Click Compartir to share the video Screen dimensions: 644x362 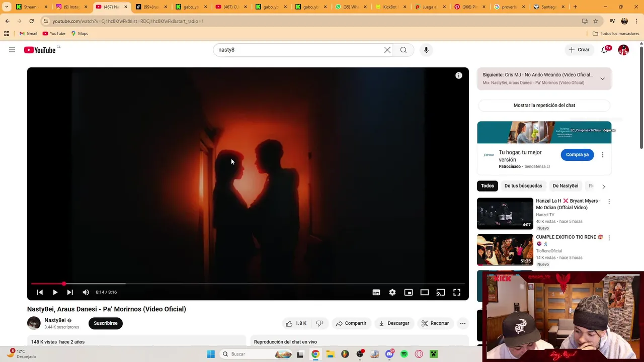[351, 323]
